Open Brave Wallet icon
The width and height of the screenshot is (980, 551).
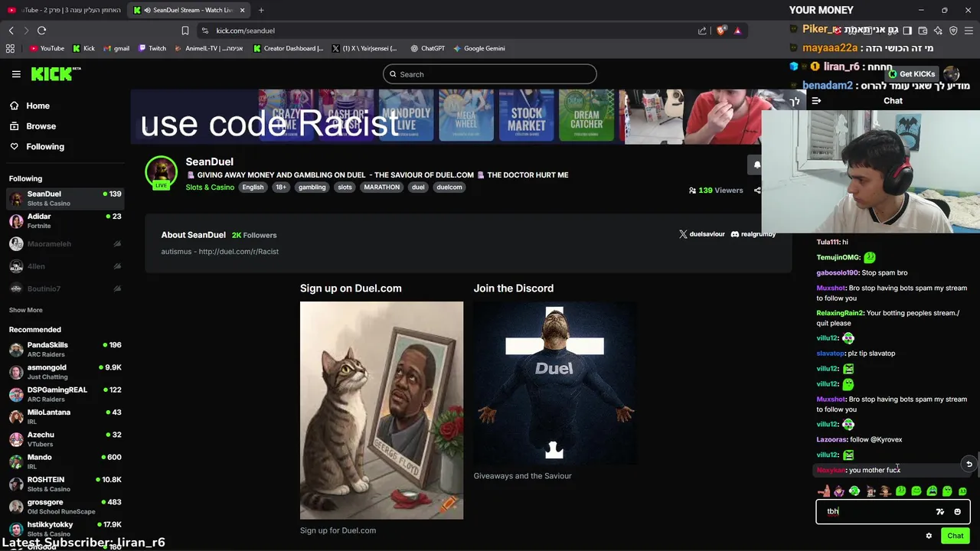(923, 31)
